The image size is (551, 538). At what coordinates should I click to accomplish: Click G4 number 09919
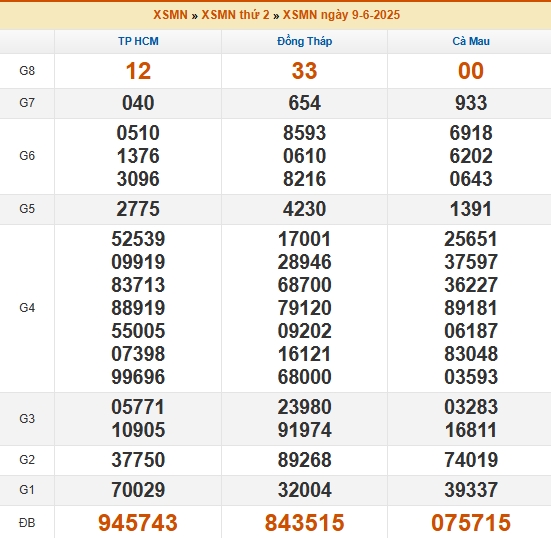tap(138, 262)
